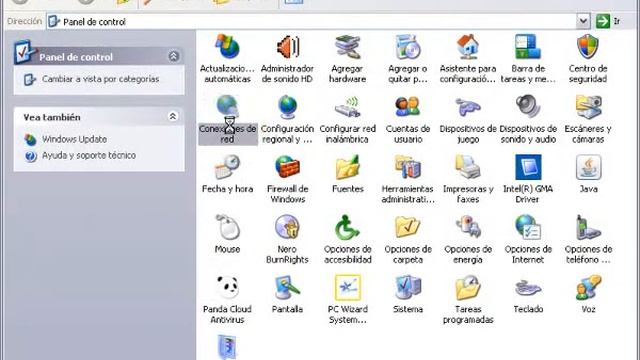Collapse the Panel de control sidebar section
This screenshot has width=640, height=360.
pyautogui.click(x=173, y=56)
